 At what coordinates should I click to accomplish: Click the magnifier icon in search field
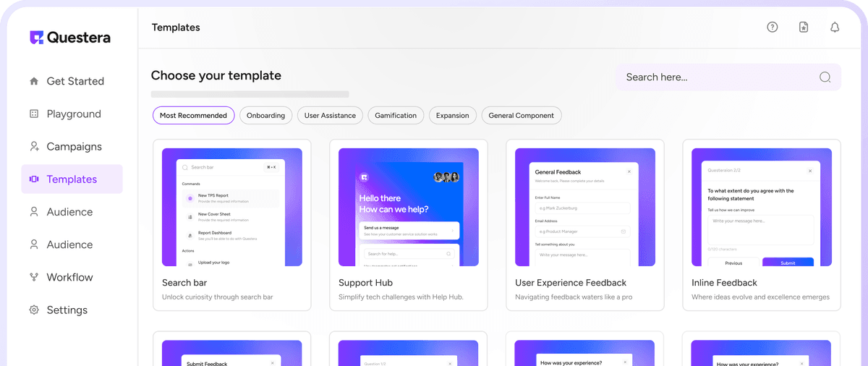pyautogui.click(x=825, y=77)
